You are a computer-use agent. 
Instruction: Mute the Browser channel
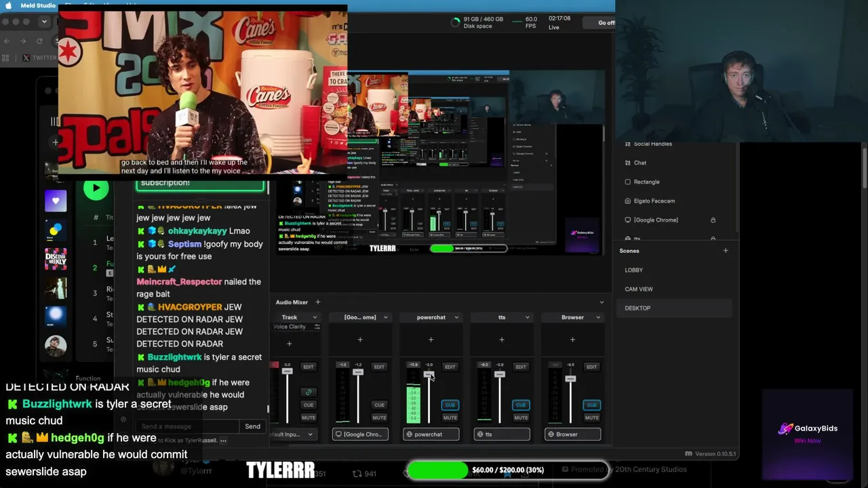tap(591, 418)
